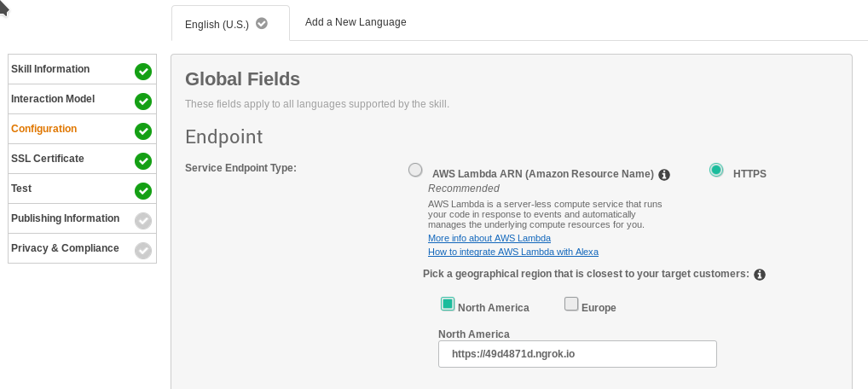
Task: Click green checkmark beside Interaction Model
Action: 143,102
